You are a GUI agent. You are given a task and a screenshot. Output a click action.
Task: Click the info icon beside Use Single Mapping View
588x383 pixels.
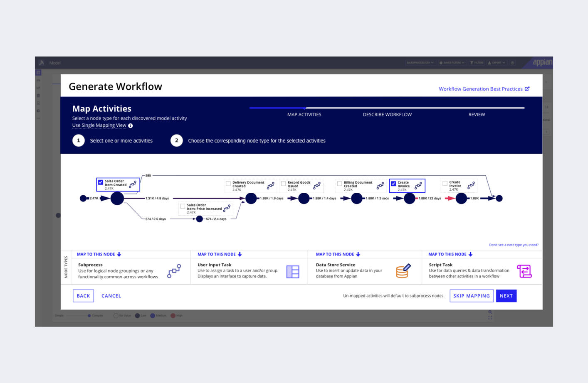pos(131,125)
